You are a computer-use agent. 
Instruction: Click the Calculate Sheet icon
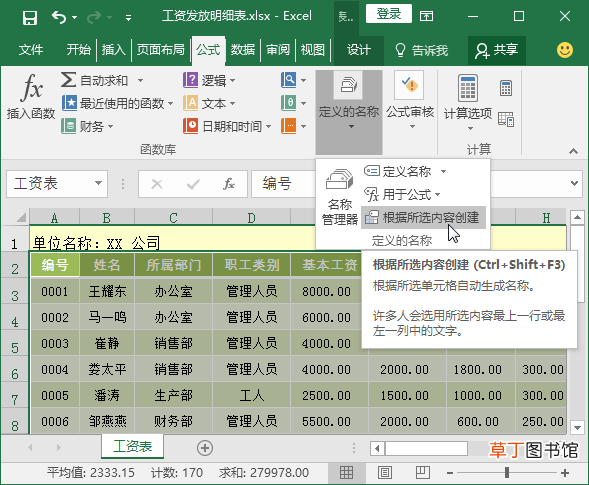tap(506, 119)
